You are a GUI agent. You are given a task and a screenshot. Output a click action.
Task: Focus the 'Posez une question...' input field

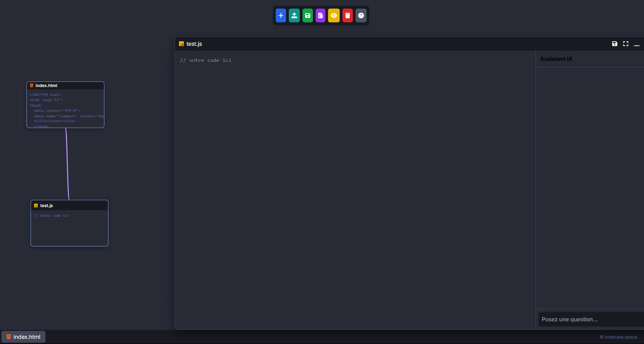click(590, 319)
